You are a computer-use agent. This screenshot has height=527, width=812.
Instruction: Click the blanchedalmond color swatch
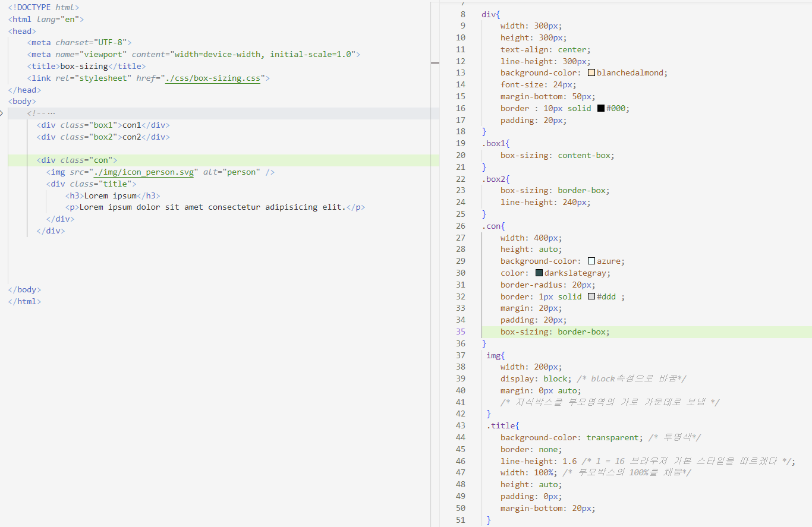click(591, 73)
